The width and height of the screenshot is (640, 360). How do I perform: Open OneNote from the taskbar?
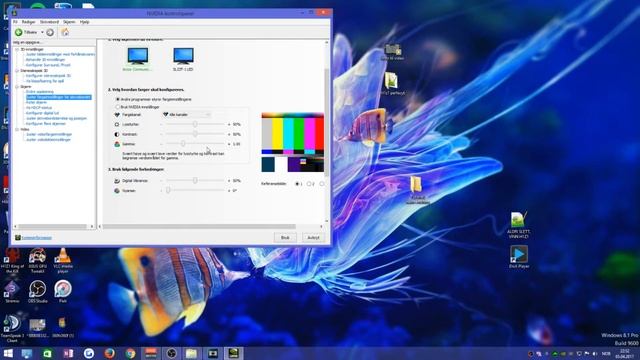coord(68,353)
